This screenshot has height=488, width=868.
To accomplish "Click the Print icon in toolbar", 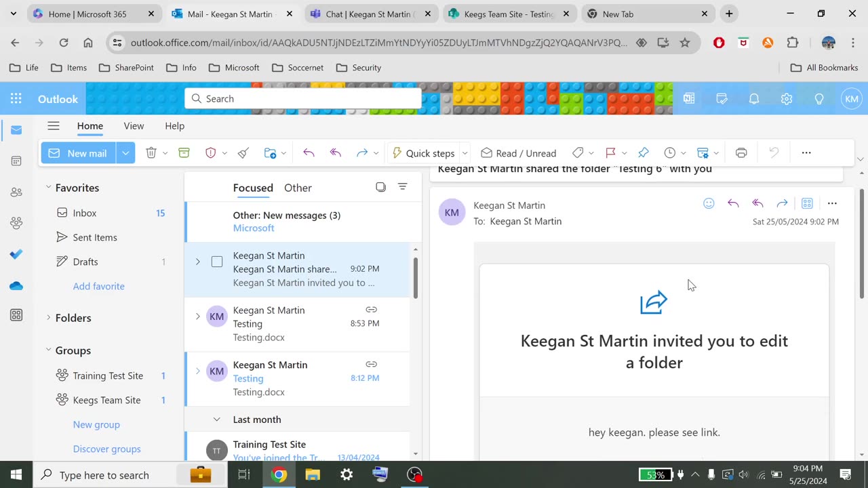I will pyautogui.click(x=741, y=153).
